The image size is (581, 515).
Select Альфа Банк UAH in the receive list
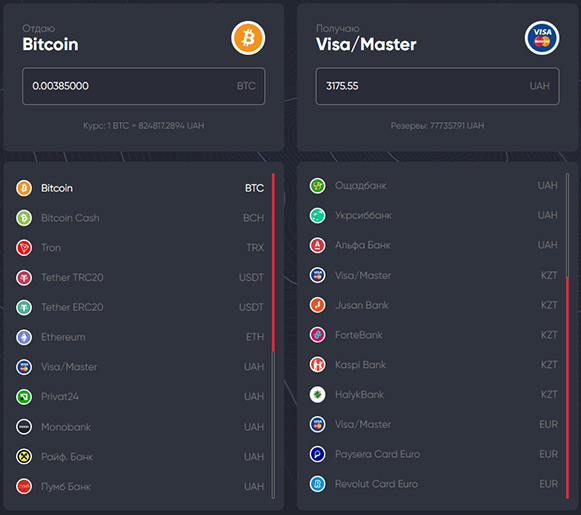(x=433, y=245)
